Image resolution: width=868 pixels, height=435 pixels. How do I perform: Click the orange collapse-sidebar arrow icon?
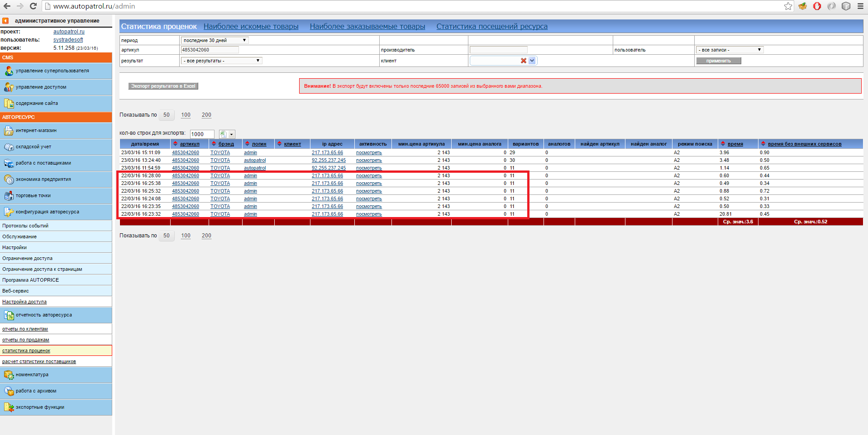[x=5, y=21]
